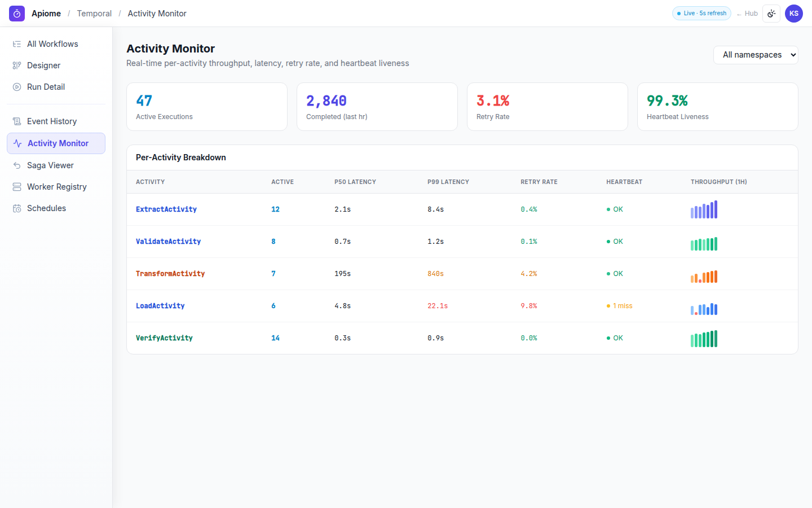Click VerifyActivity throughput sparkline chart
Viewport: 812px width, 508px height.
[x=704, y=339]
